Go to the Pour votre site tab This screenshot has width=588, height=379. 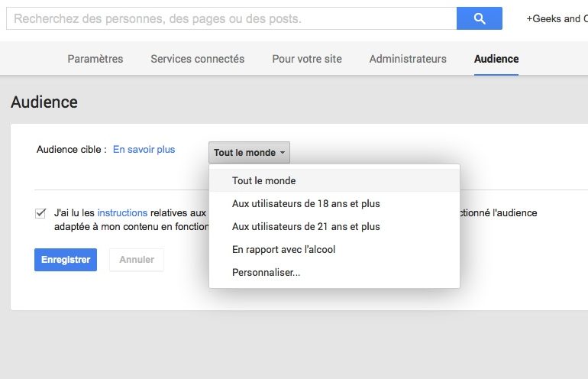pos(307,59)
